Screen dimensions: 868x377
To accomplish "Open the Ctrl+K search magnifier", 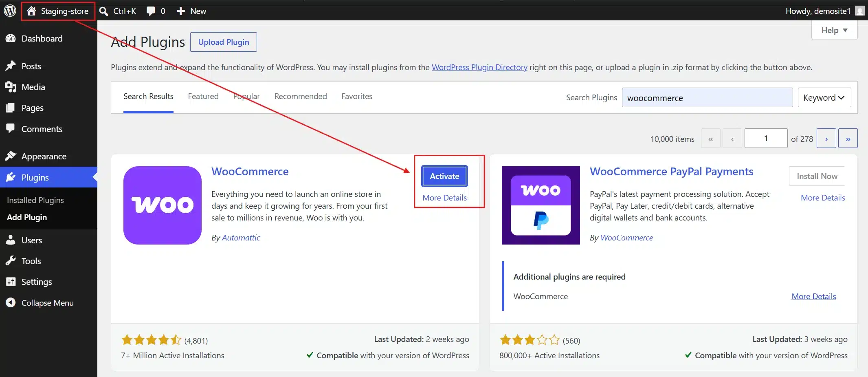I will point(104,11).
